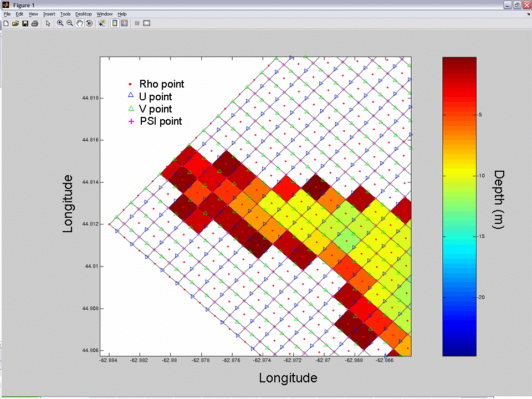
Task: Click the x-axis tick label -62.866
Action: 385,360
